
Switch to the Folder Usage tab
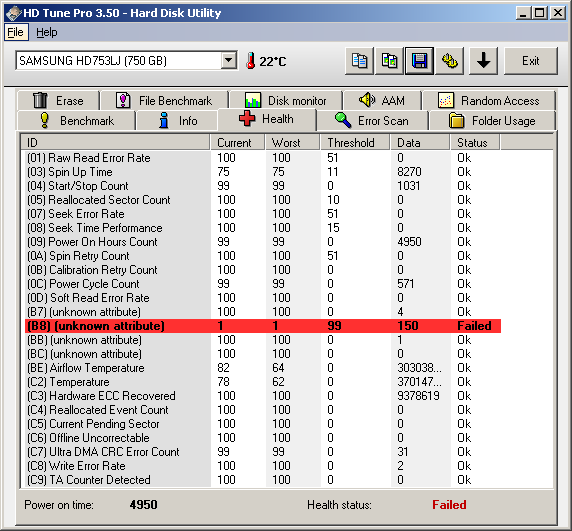[492, 121]
